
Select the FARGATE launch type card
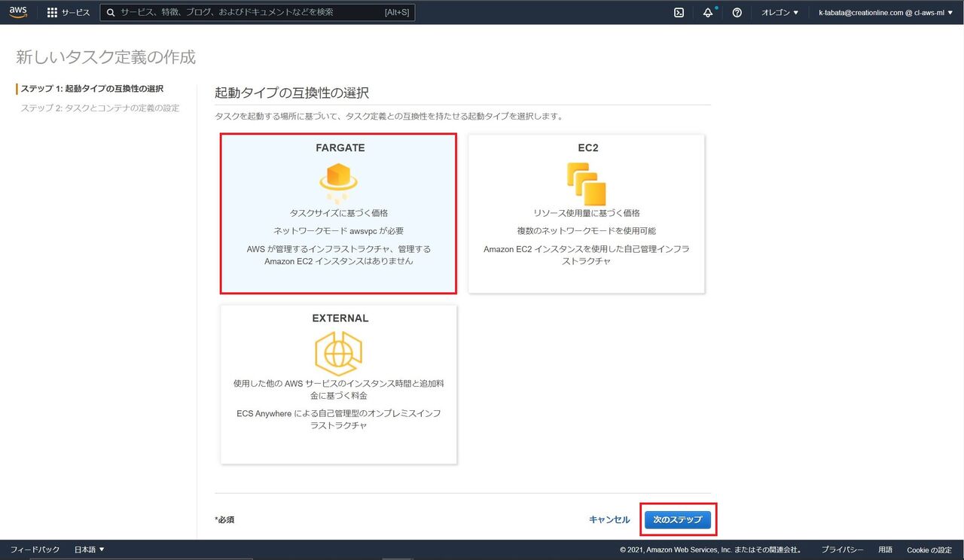pyautogui.click(x=339, y=214)
